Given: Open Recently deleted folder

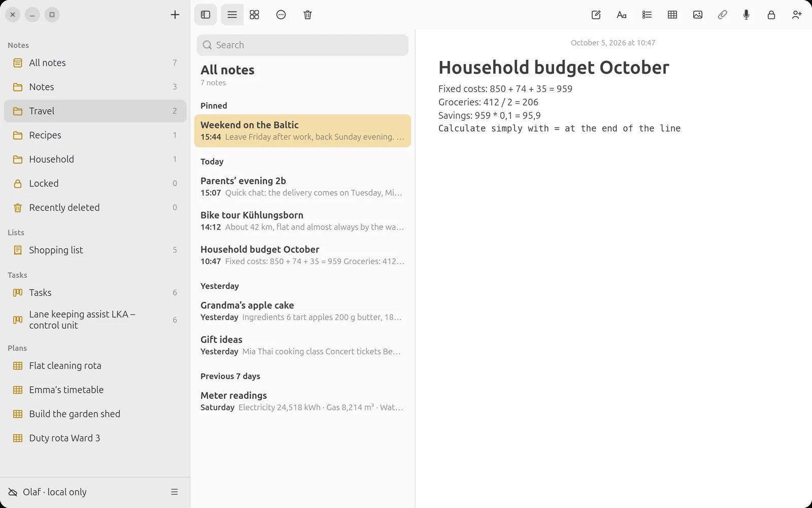Looking at the screenshot, I should [x=95, y=208].
